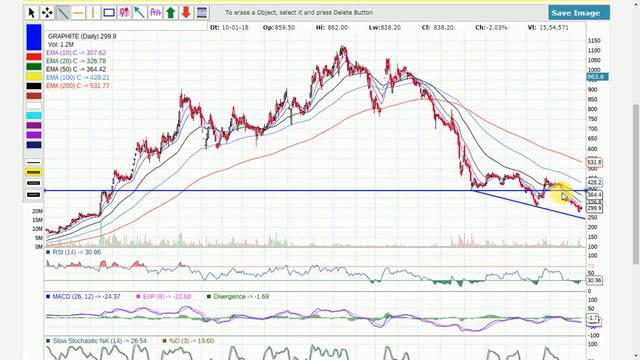
Task: Click the Save Image button
Action: pos(579,13)
